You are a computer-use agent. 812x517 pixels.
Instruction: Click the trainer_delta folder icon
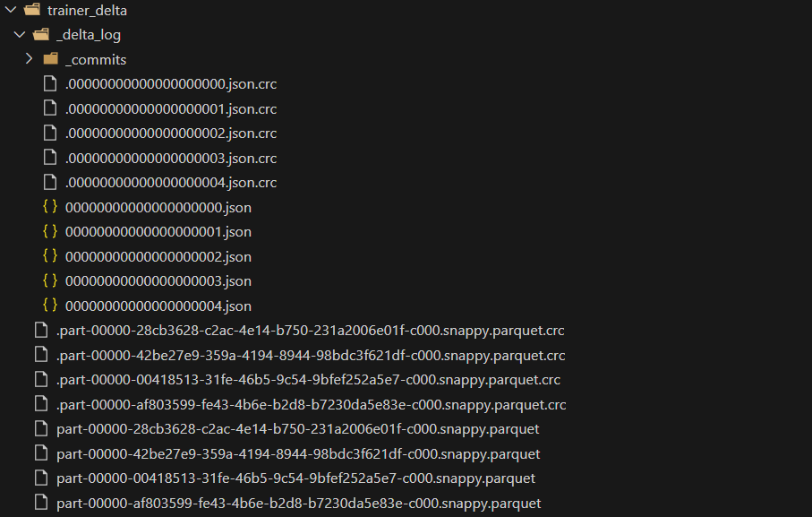(x=32, y=9)
